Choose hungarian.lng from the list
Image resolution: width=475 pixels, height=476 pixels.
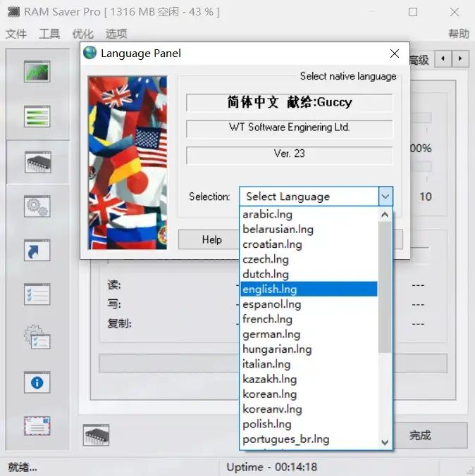tap(309, 349)
